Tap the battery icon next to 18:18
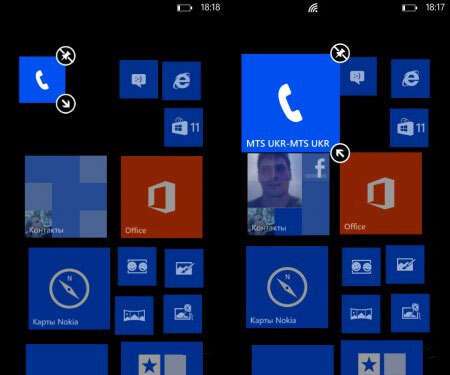The image size is (450, 375). click(184, 7)
